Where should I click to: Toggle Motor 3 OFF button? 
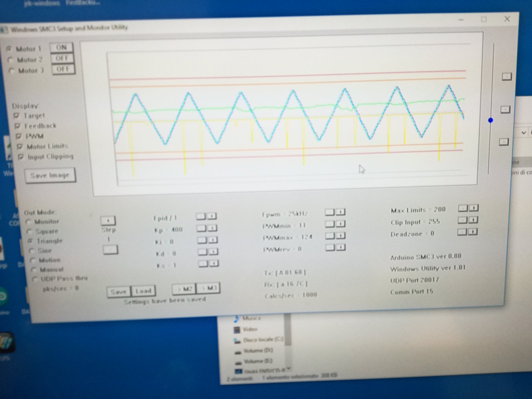tap(63, 69)
